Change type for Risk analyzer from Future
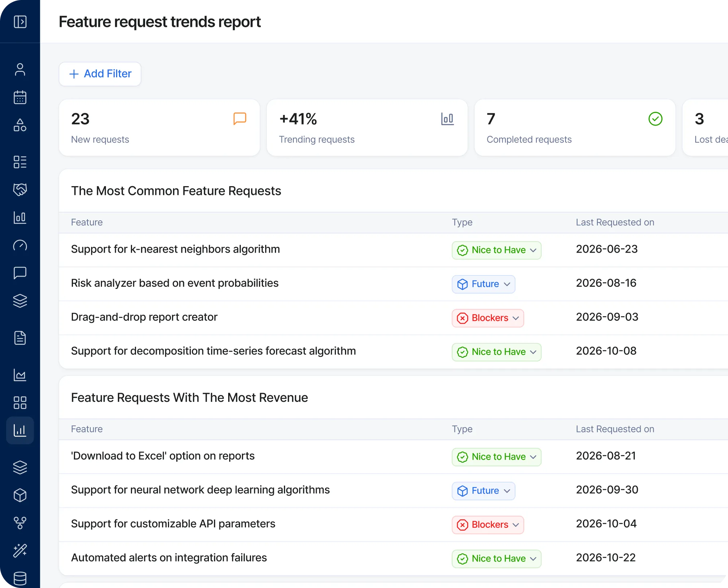Viewport: 728px width, 588px height. coord(483,284)
